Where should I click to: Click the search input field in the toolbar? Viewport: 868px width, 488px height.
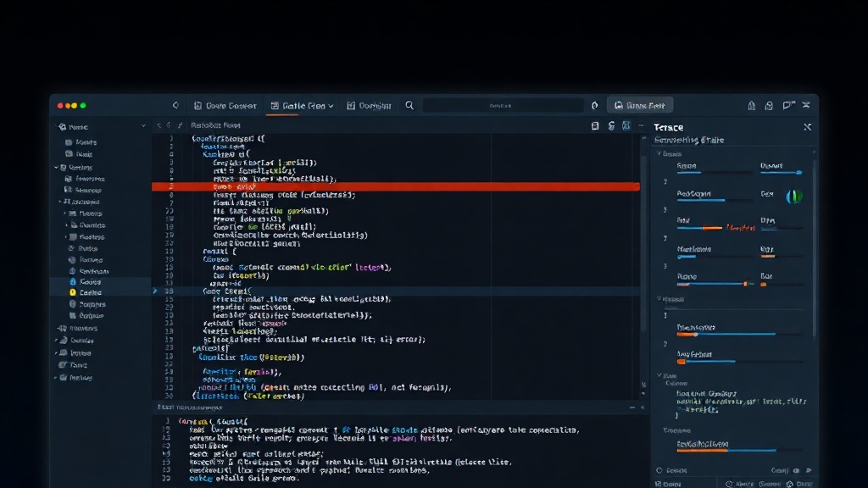[x=503, y=105]
